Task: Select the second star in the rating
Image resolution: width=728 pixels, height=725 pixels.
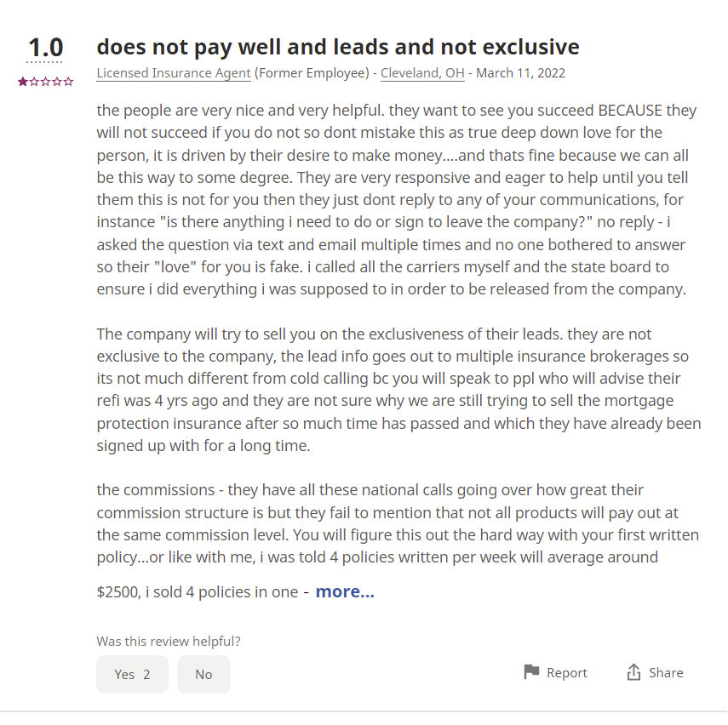Action: (34, 83)
